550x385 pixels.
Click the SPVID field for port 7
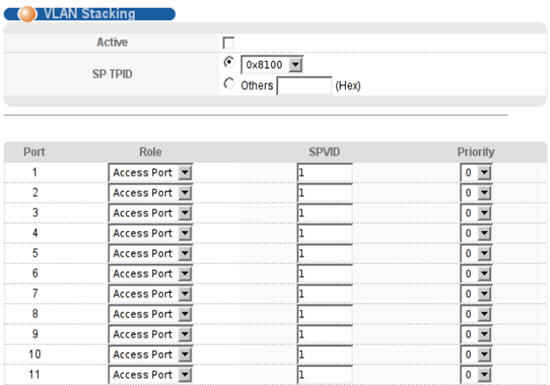point(324,294)
